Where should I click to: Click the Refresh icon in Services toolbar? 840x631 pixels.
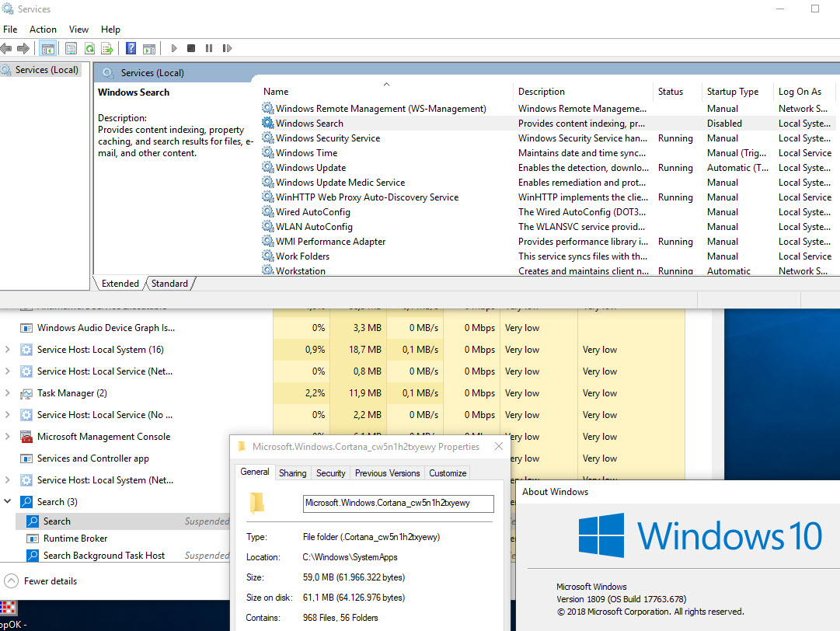[x=89, y=49]
